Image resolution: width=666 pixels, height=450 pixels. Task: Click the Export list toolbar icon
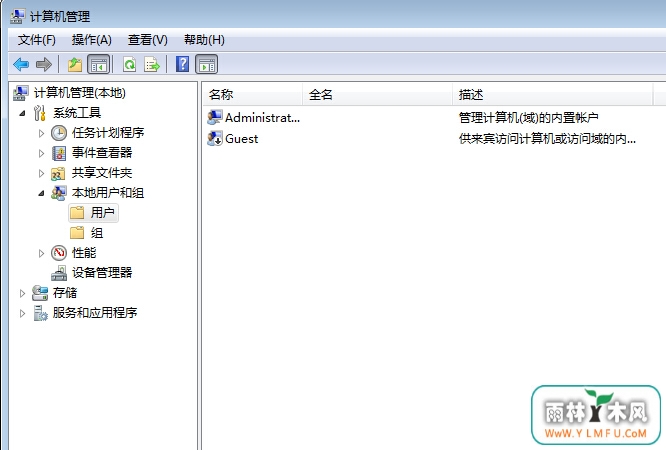click(x=152, y=65)
